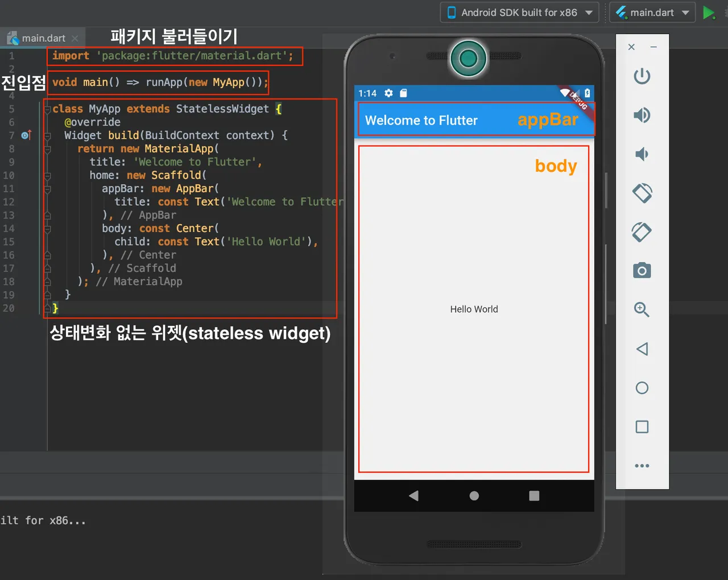Tap emulator toolbar Home circle icon
The image size is (728, 580).
coord(642,388)
